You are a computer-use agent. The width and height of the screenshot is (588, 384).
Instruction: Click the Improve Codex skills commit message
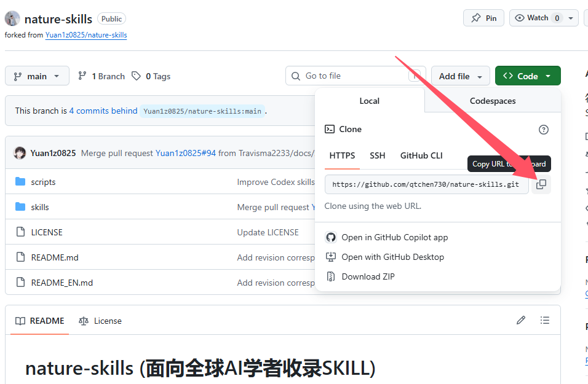[x=276, y=182]
